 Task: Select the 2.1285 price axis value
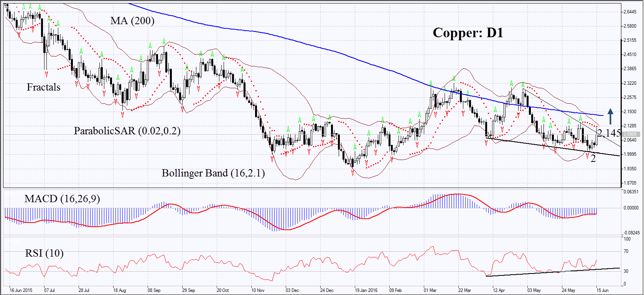point(630,126)
